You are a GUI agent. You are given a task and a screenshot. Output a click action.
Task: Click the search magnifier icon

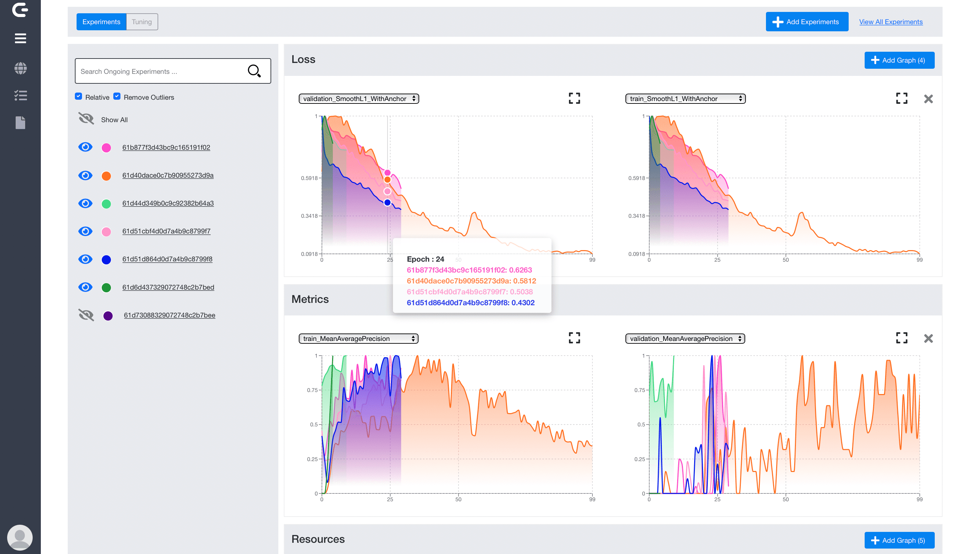[x=254, y=71]
